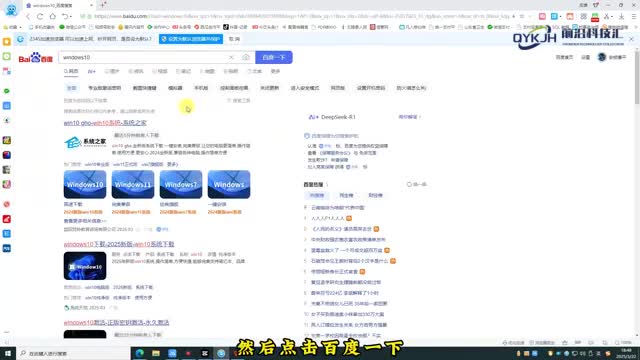Open the CapCut icon on the taskbar

click(205, 353)
